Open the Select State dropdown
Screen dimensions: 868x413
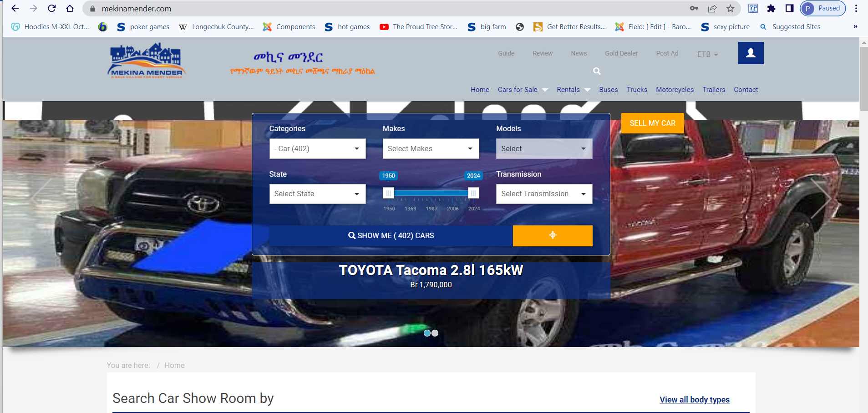[x=317, y=194]
